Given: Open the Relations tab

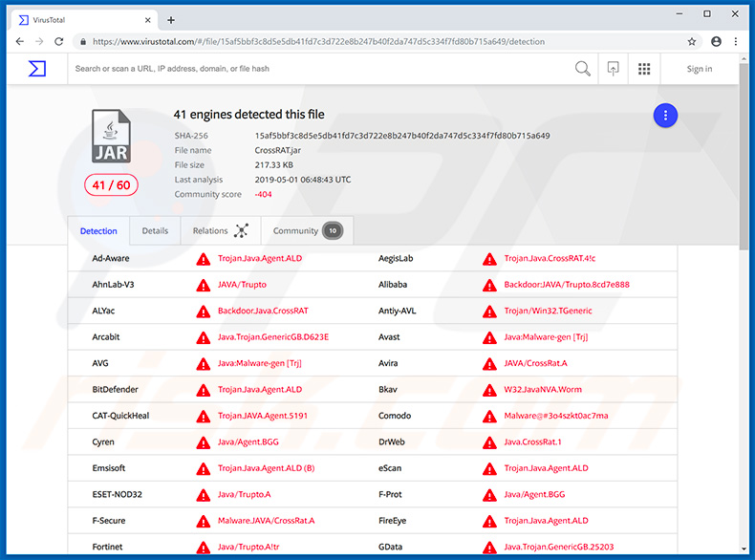Looking at the screenshot, I should point(221,231).
